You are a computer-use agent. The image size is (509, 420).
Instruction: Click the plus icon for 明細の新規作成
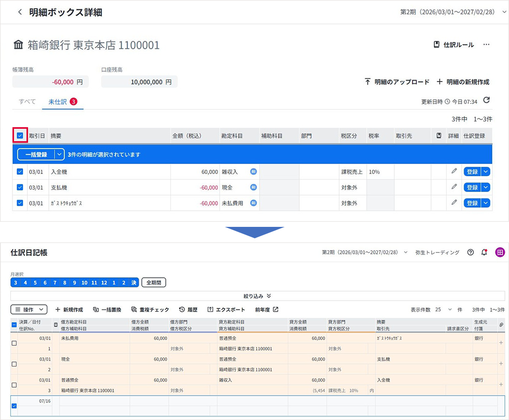(x=439, y=82)
